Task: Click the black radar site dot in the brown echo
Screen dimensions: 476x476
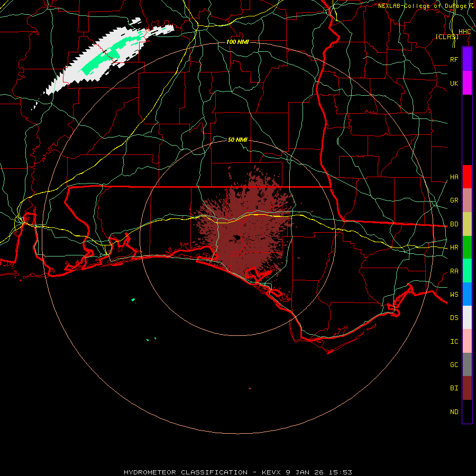Action: click(237, 237)
